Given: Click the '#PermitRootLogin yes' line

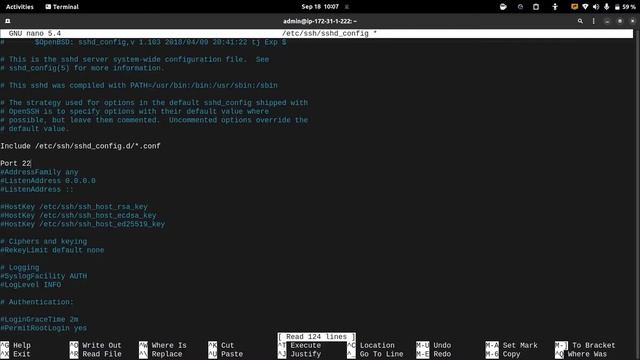Looking at the screenshot, I should (44, 328).
